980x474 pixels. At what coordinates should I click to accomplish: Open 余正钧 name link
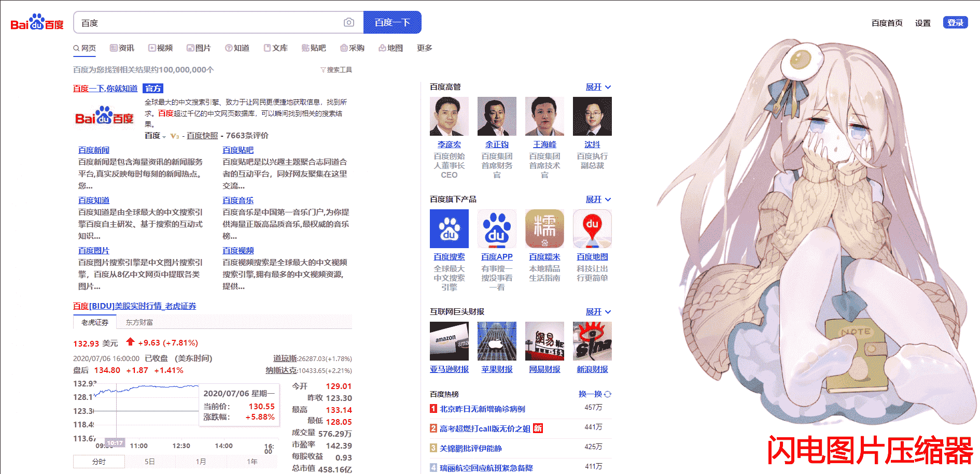(497, 145)
